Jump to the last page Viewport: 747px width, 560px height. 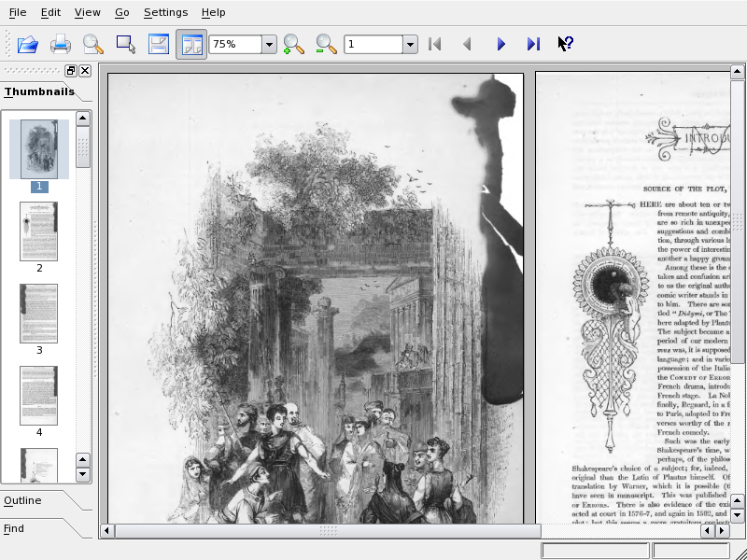pyautogui.click(x=533, y=44)
